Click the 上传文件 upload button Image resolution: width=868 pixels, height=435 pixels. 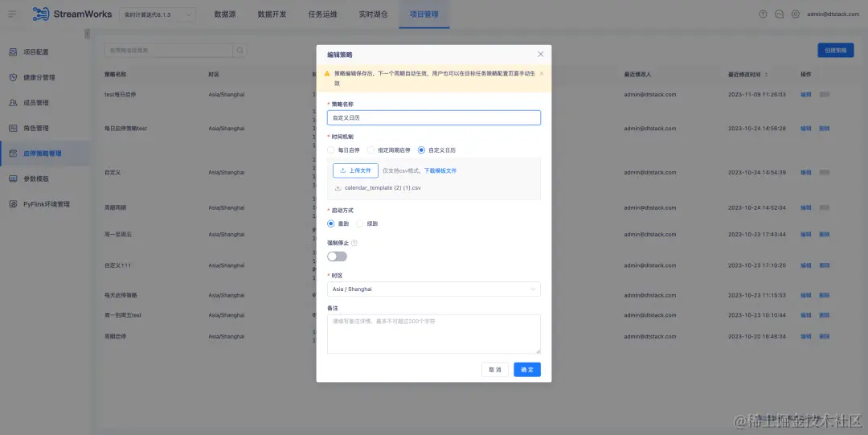pos(355,170)
